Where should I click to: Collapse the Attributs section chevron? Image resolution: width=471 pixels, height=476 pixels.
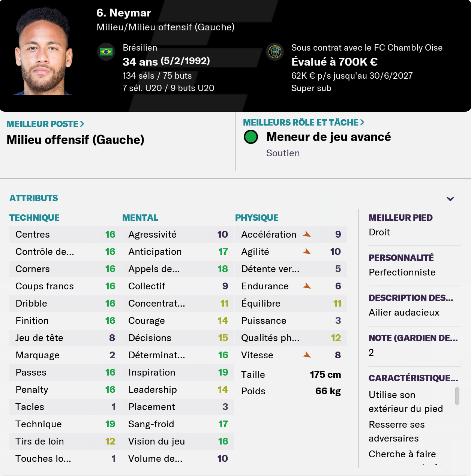point(450,199)
